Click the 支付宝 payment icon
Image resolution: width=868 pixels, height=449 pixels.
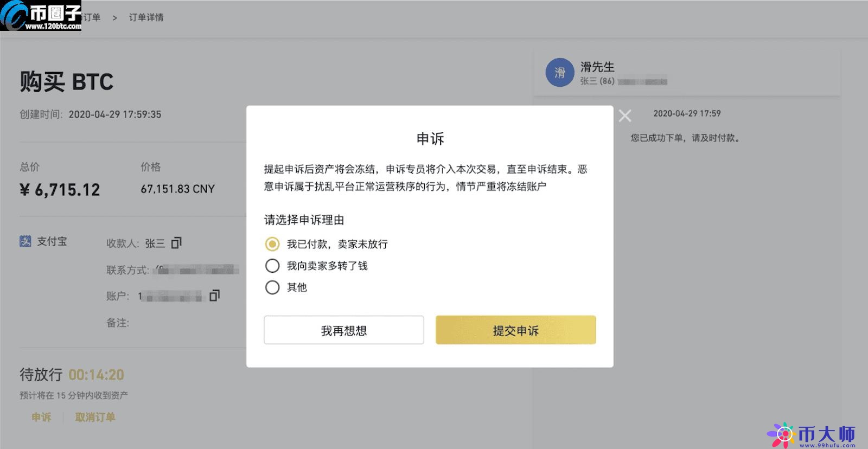25,241
